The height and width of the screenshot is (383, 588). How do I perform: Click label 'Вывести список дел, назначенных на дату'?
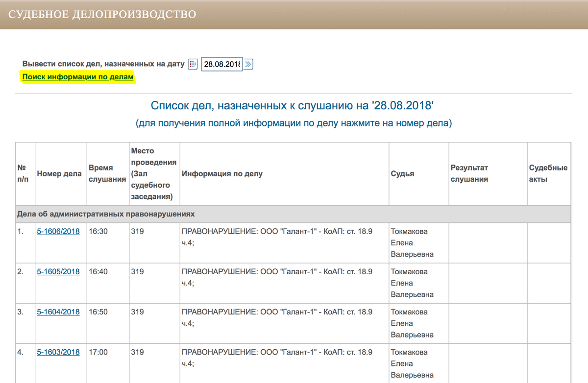tap(103, 64)
